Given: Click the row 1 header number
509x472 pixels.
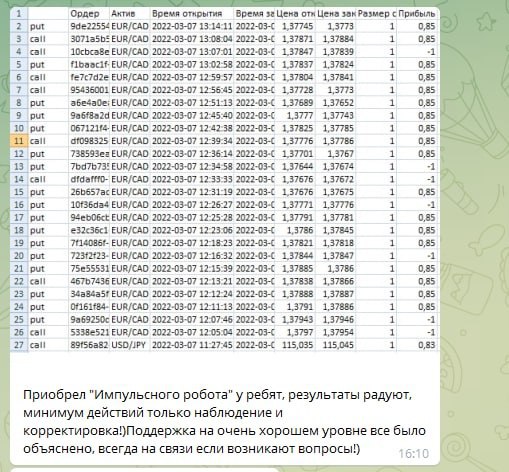Looking at the screenshot, I should click(19, 14).
